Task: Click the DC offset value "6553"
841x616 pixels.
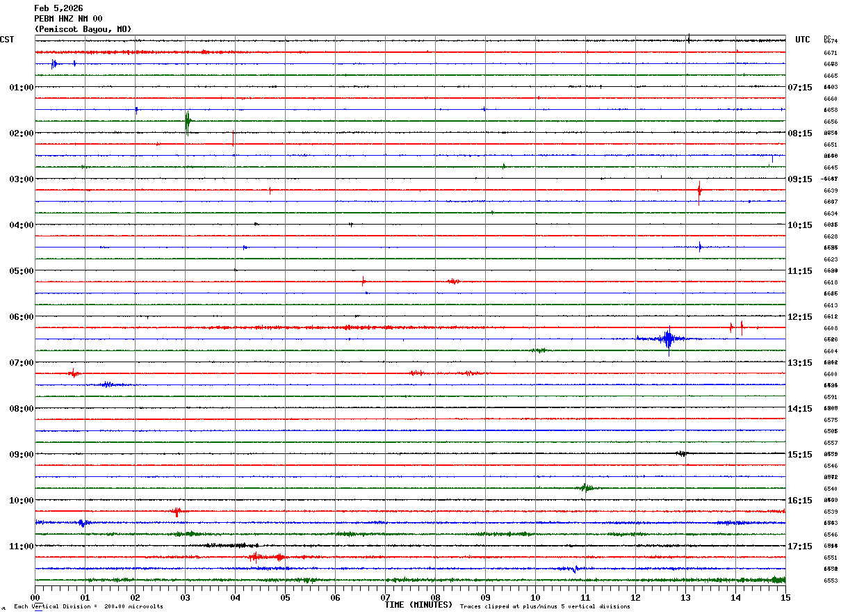Action: [x=830, y=581]
